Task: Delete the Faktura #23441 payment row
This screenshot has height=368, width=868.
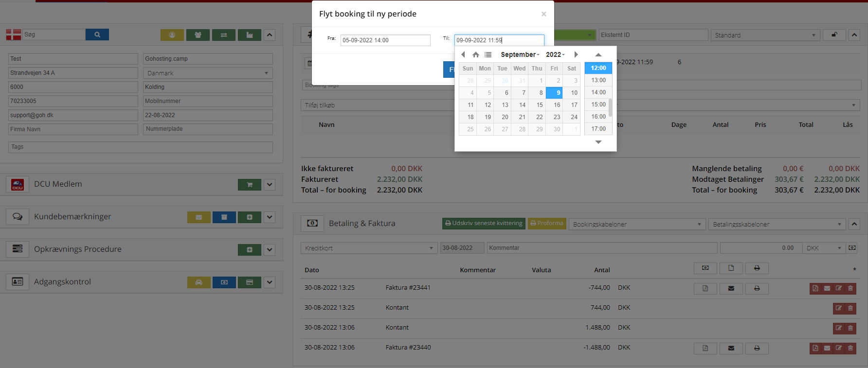Action: [850, 288]
